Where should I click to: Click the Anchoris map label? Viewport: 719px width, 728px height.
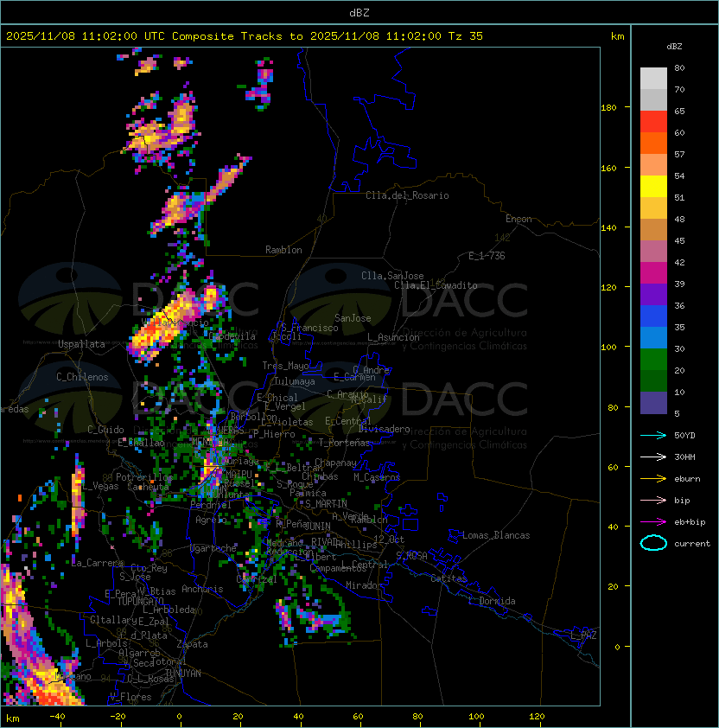point(202,589)
